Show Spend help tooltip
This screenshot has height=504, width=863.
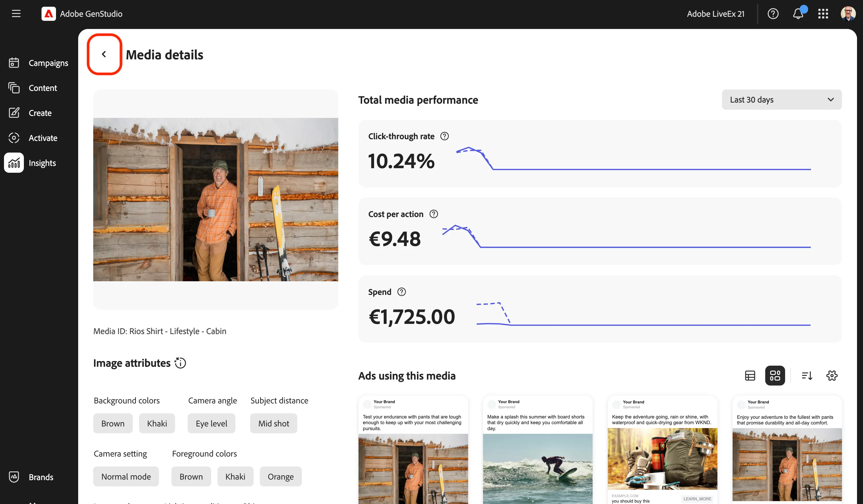[401, 292]
